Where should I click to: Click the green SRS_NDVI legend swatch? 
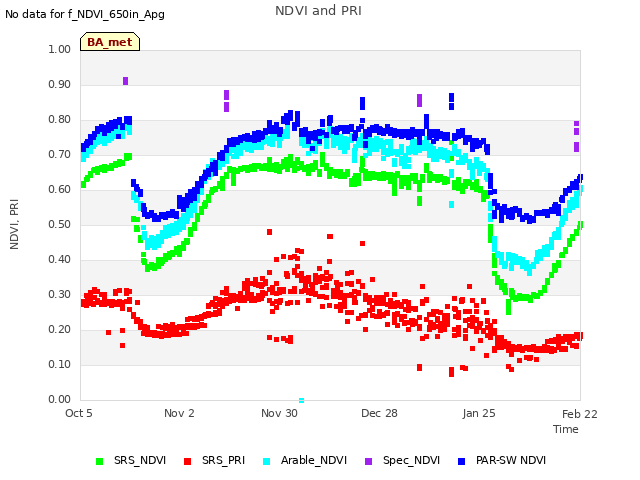99,461
